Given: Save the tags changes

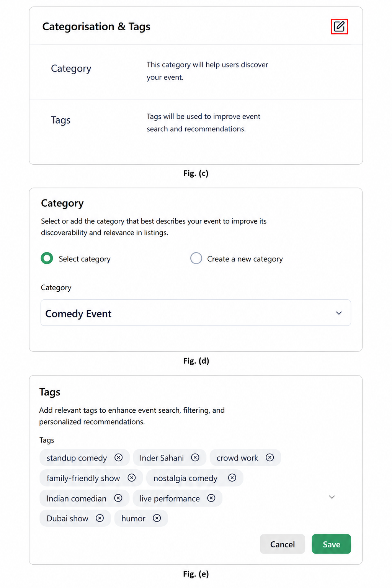Looking at the screenshot, I should point(331,544).
